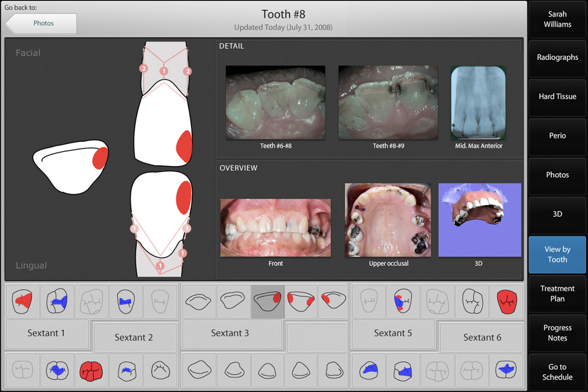The image size is (588, 392).
Task: Open the Radiographs section
Action: coord(557,58)
